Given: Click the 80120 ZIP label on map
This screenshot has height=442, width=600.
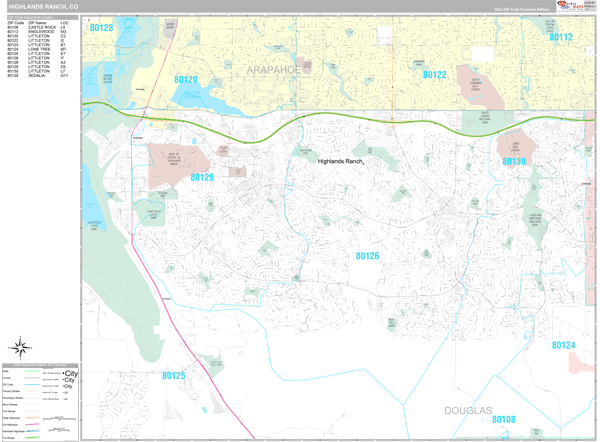Looking at the screenshot, I should pos(186,80).
